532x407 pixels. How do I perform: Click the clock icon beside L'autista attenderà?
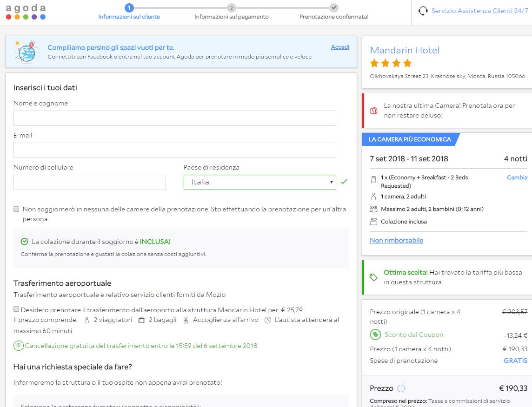[268, 320]
